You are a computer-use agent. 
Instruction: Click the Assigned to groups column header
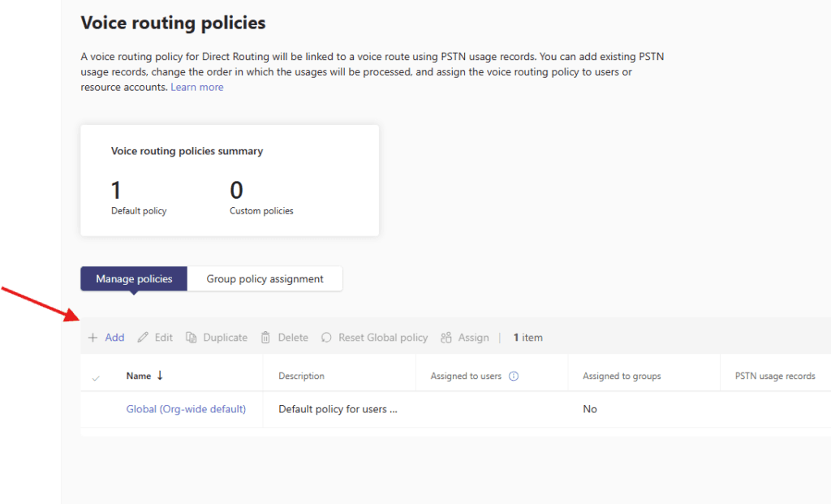(x=622, y=377)
